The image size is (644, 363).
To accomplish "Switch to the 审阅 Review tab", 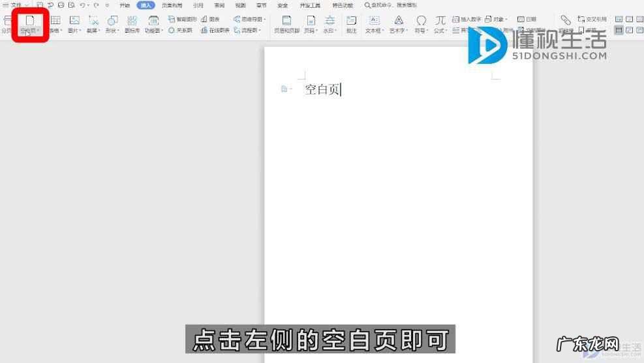I will coord(219,5).
